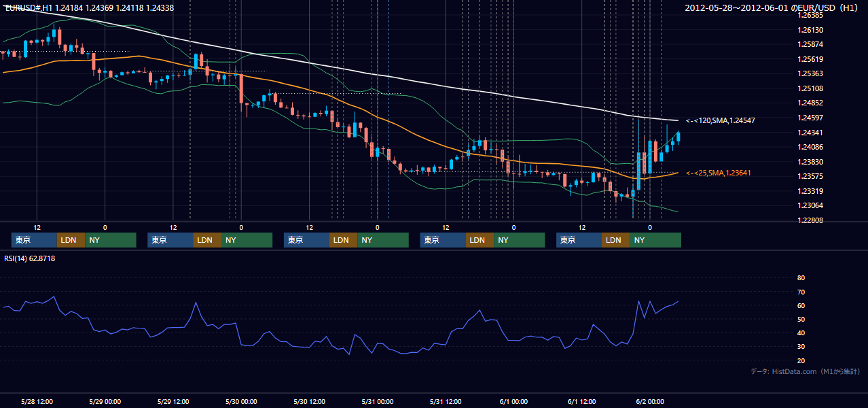Click RSI axis level 40
Viewport: 868px width, 408px height.
click(x=801, y=333)
